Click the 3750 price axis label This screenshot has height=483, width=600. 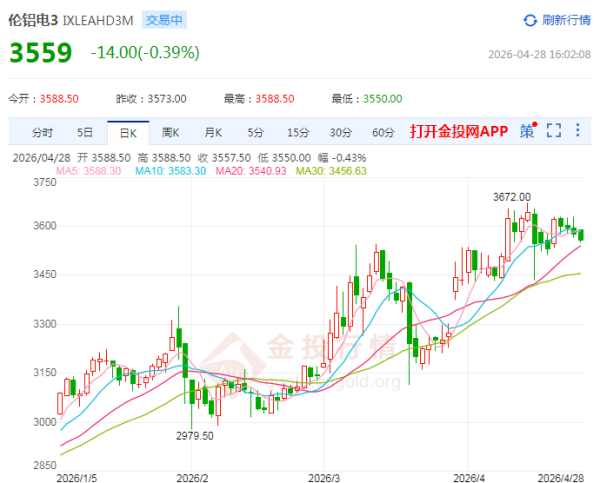tap(45, 182)
